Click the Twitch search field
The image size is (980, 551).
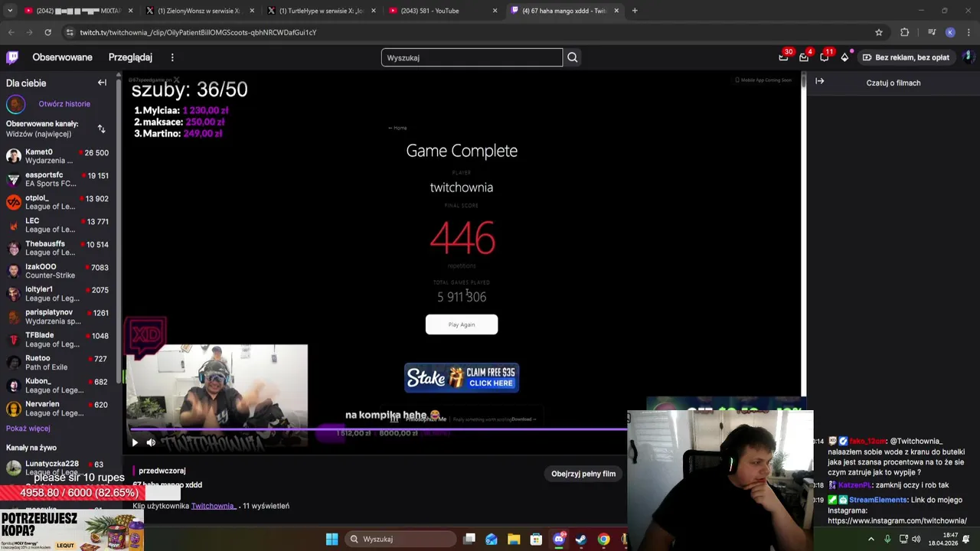[x=472, y=57]
